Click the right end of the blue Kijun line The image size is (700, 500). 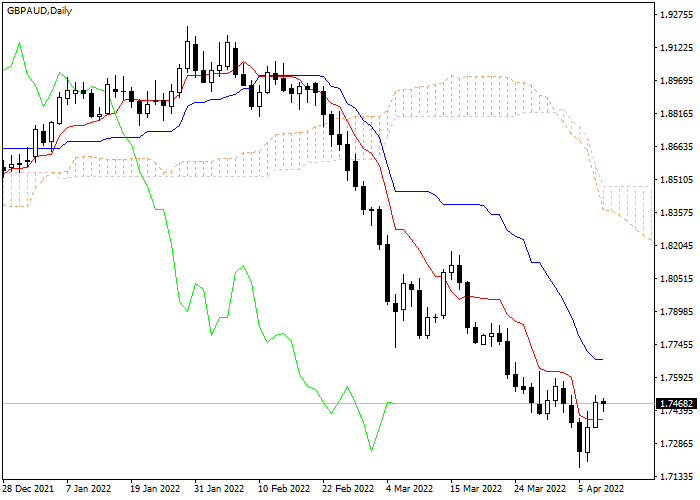pos(603,359)
